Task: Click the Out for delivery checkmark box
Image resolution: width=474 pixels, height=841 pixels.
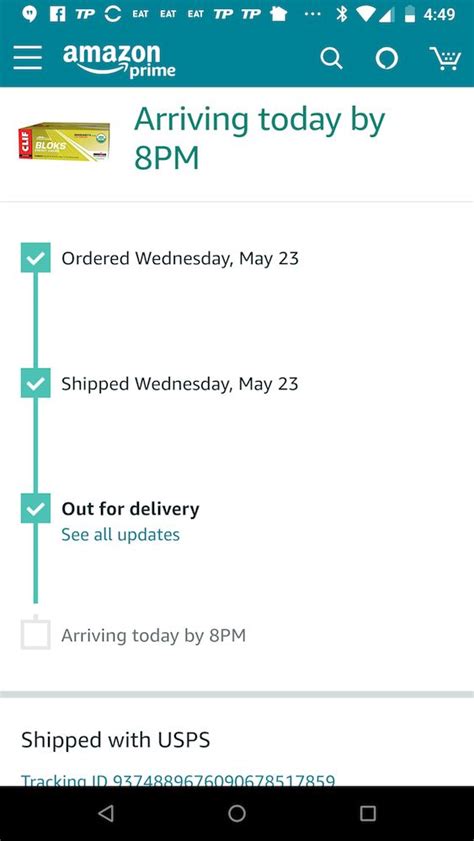Action: (35, 508)
